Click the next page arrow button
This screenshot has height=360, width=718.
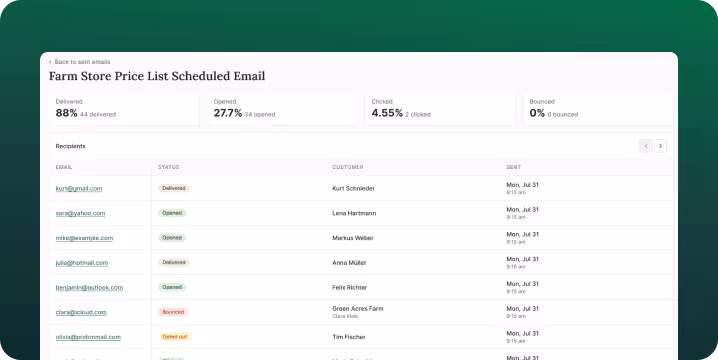click(x=660, y=146)
